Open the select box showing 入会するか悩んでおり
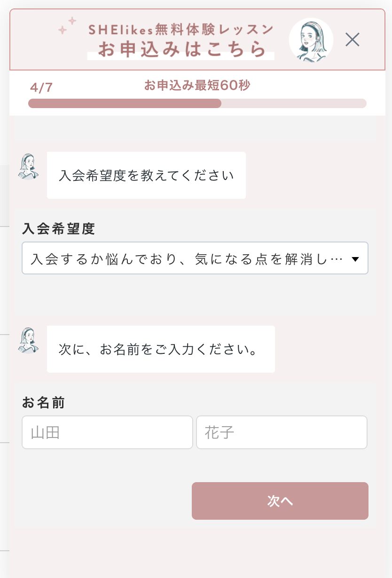The image size is (392, 578). [x=188, y=258]
